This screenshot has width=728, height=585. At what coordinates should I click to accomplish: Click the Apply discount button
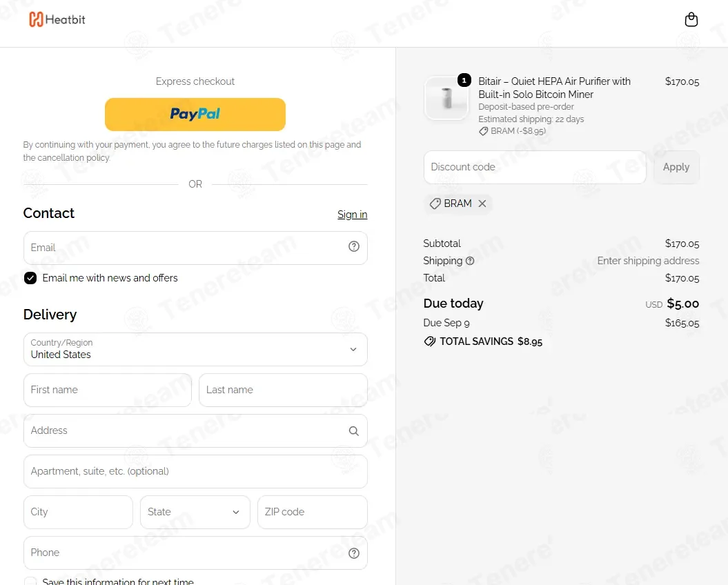click(676, 167)
